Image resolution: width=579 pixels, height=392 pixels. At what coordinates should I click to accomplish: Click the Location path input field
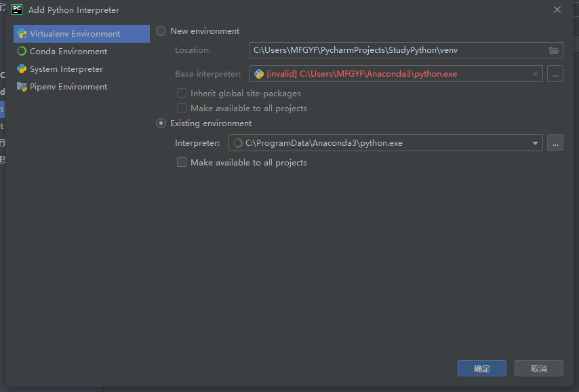[x=406, y=50]
